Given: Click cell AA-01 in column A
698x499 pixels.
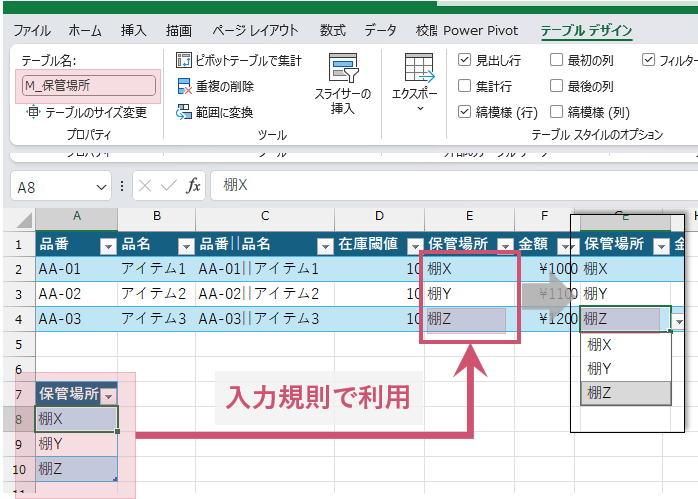Looking at the screenshot, I should tap(77, 269).
